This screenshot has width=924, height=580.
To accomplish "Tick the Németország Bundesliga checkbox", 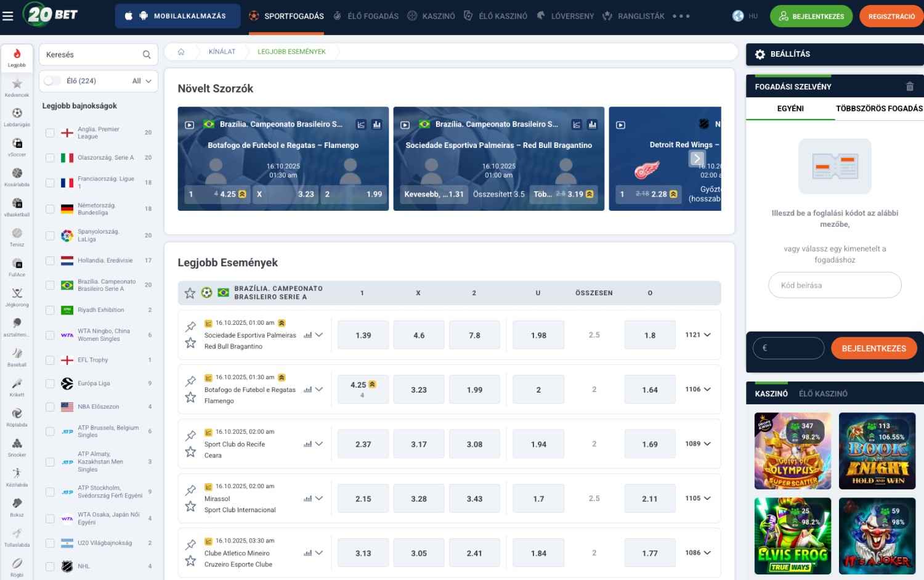I will click(50, 209).
